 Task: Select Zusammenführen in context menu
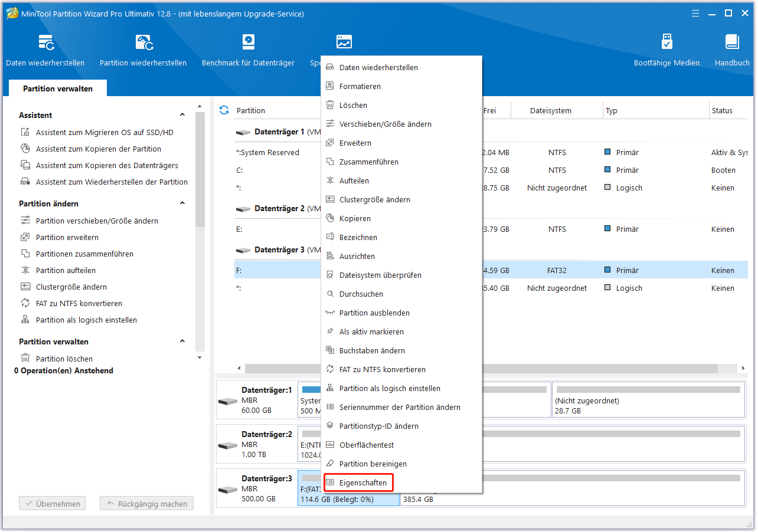pyautogui.click(x=401, y=162)
